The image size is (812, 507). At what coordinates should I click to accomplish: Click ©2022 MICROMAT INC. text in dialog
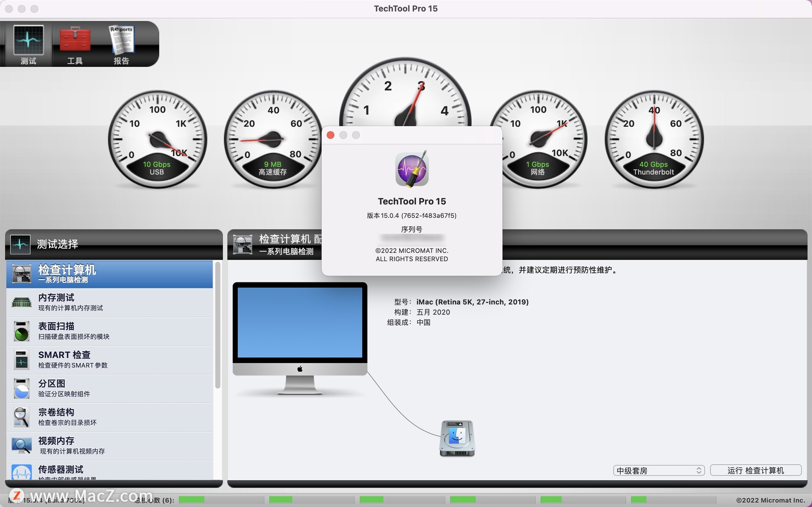pyautogui.click(x=412, y=251)
